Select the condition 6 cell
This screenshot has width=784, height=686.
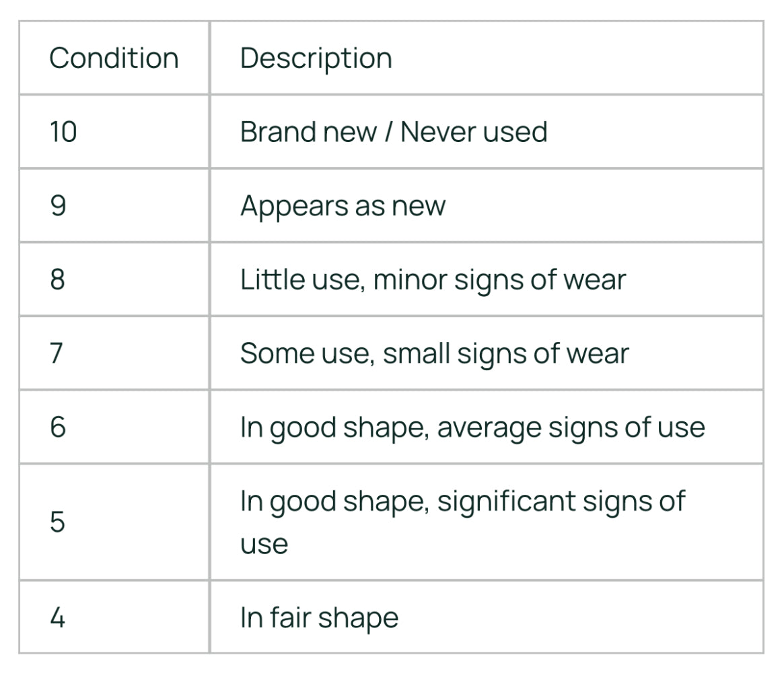pos(58,427)
